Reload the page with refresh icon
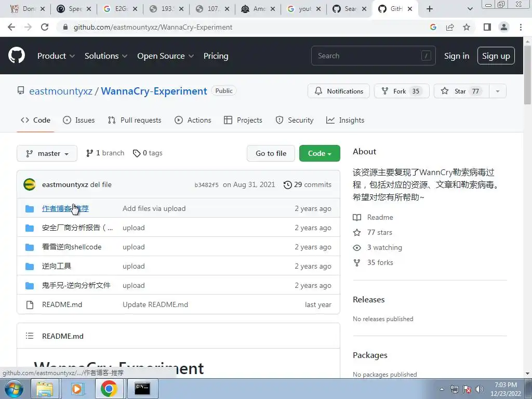Screen dimensions: 532x399 45,27
